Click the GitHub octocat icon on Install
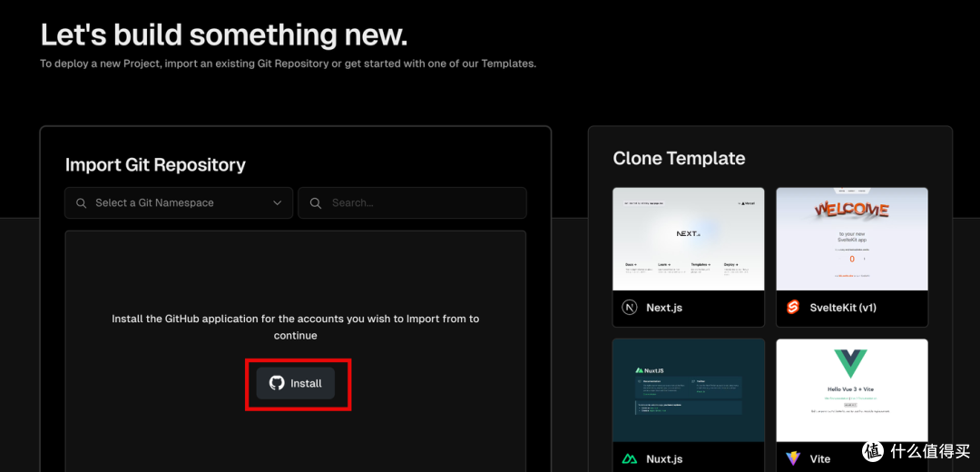The width and height of the screenshot is (980, 472). click(277, 383)
